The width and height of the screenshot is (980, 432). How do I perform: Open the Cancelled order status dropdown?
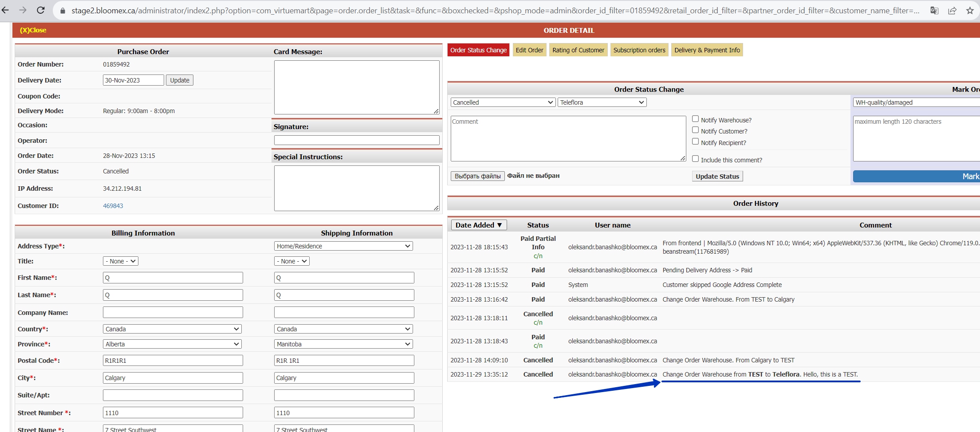pyautogui.click(x=503, y=102)
